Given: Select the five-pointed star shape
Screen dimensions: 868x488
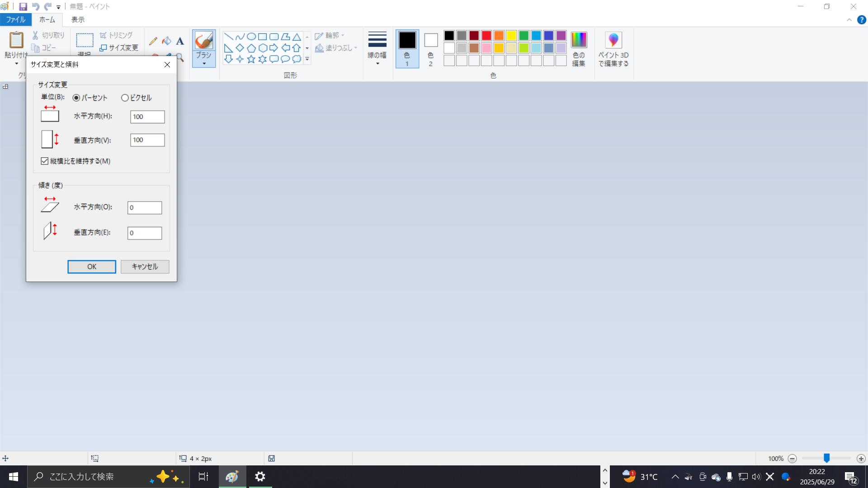Looking at the screenshot, I should [x=251, y=59].
